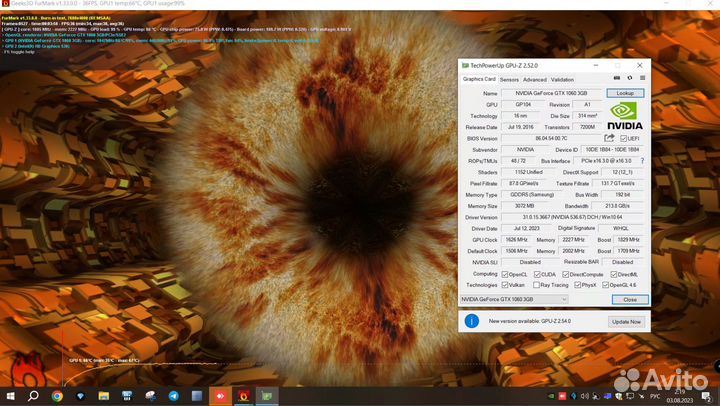The height and width of the screenshot is (406, 720).
Task: Click the NVIDIA tray icon
Action: [x=551, y=396]
